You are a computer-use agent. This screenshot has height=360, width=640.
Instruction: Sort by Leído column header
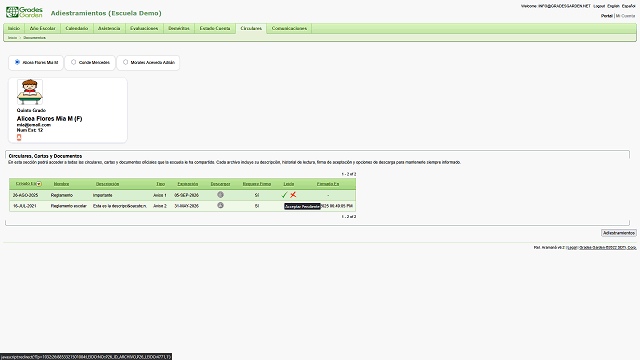pyautogui.click(x=289, y=184)
